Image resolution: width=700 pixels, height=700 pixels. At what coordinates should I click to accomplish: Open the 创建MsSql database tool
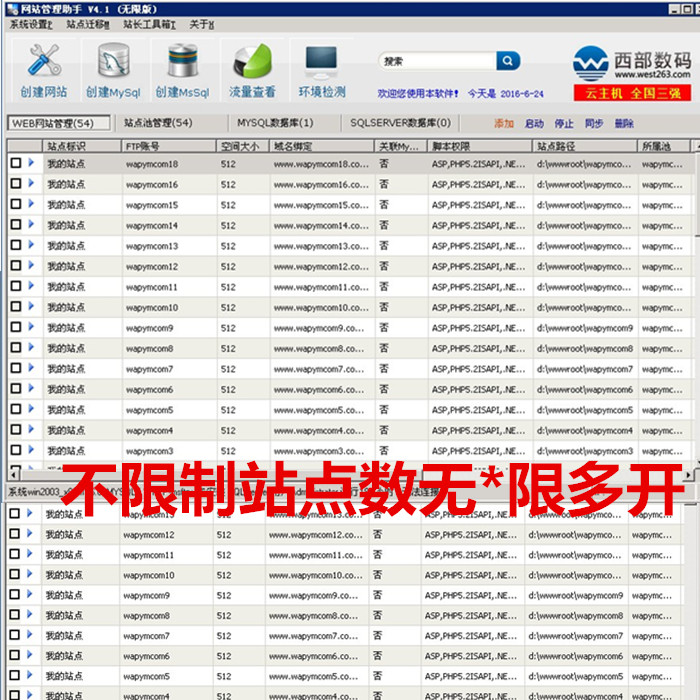181,70
